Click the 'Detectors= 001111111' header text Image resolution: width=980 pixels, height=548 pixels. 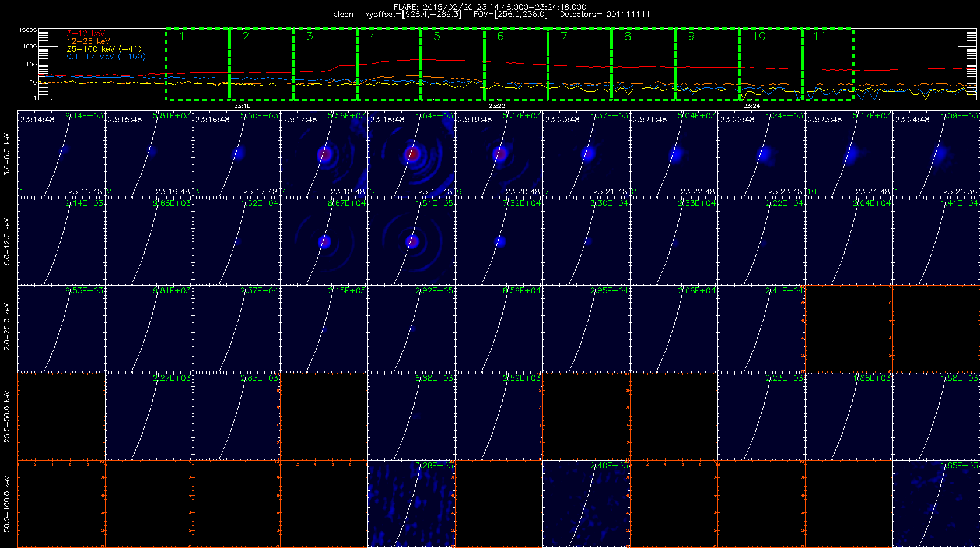[604, 15]
